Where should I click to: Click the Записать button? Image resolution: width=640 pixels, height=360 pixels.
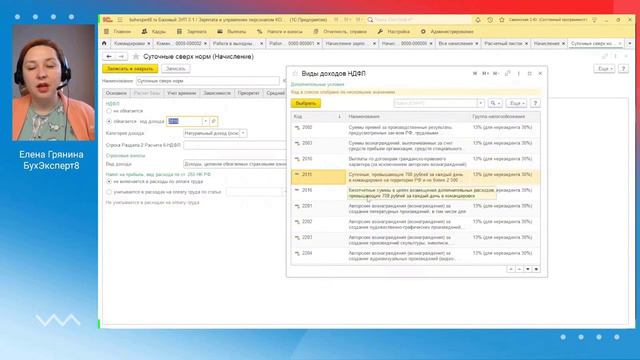pyautogui.click(x=176, y=69)
